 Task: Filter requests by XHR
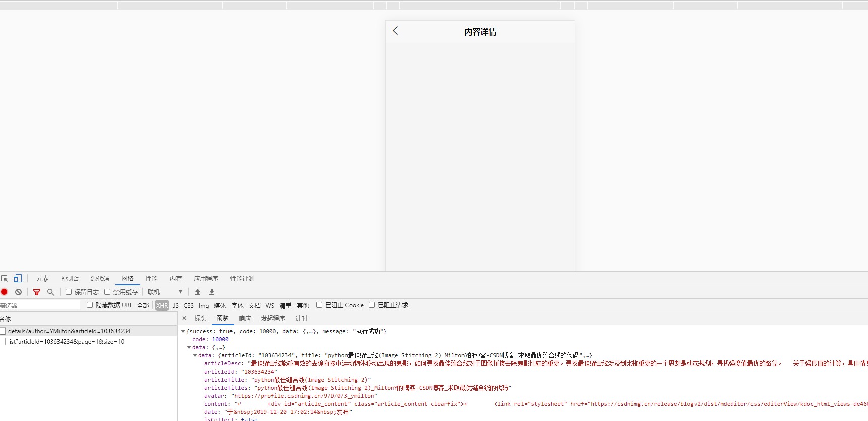point(162,305)
